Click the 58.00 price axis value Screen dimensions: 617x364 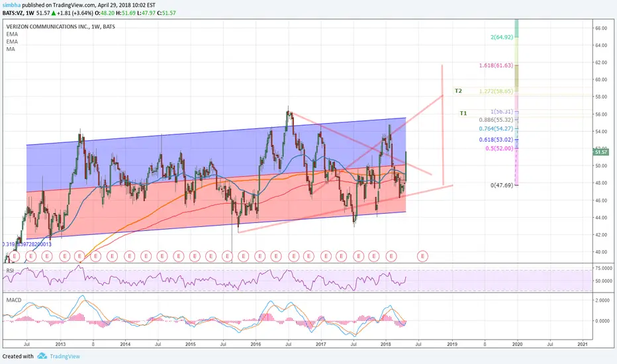(600, 97)
